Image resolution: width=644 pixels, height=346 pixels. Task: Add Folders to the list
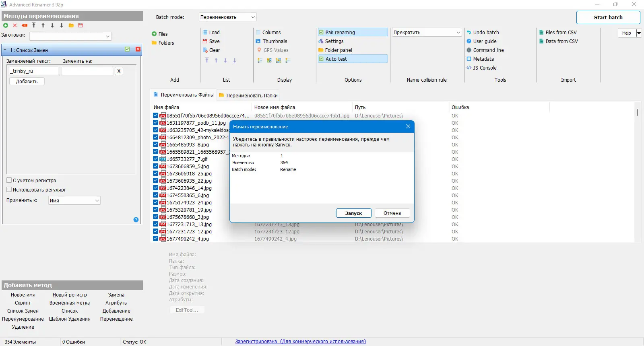point(163,43)
